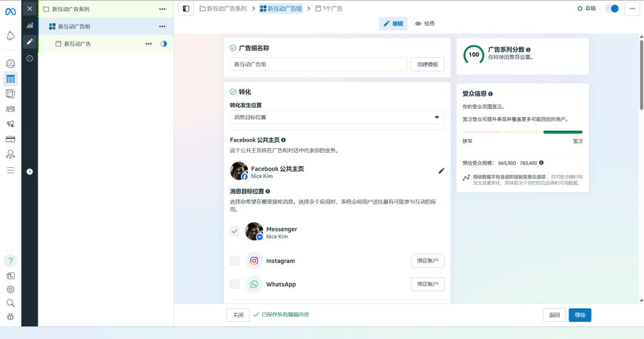The image size is (644, 339).
Task: Uncheck the Messenger checkbox
Action: tap(235, 231)
